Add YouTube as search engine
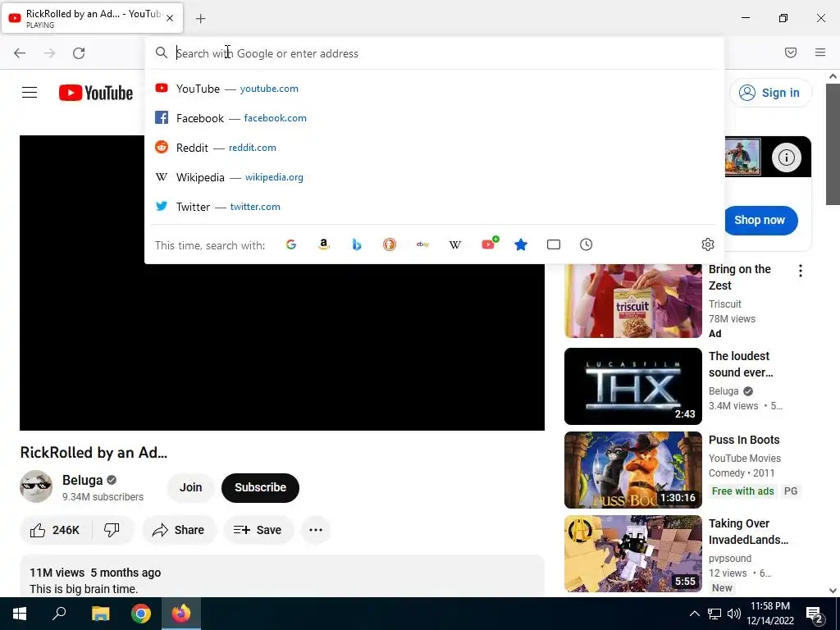The width and height of the screenshot is (840, 630). click(x=489, y=244)
